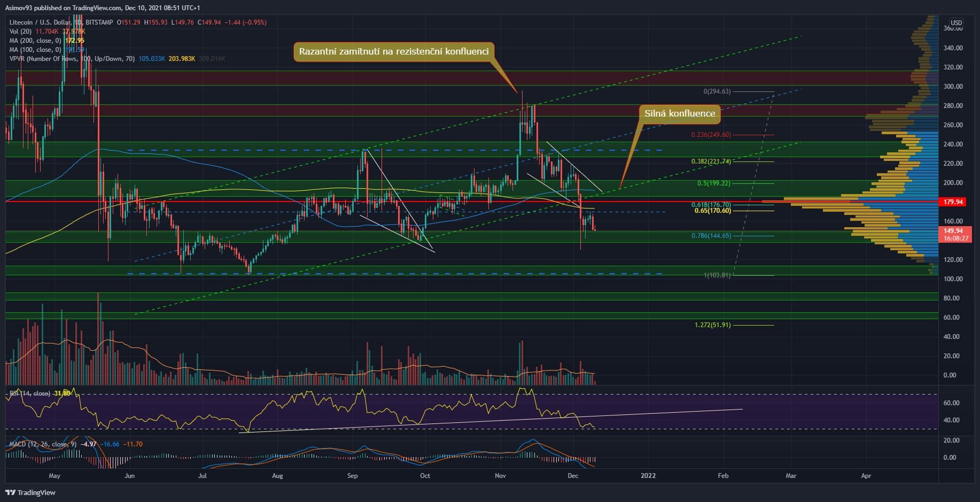Select the 1.272(51.91) Fibonacci label

712,325
